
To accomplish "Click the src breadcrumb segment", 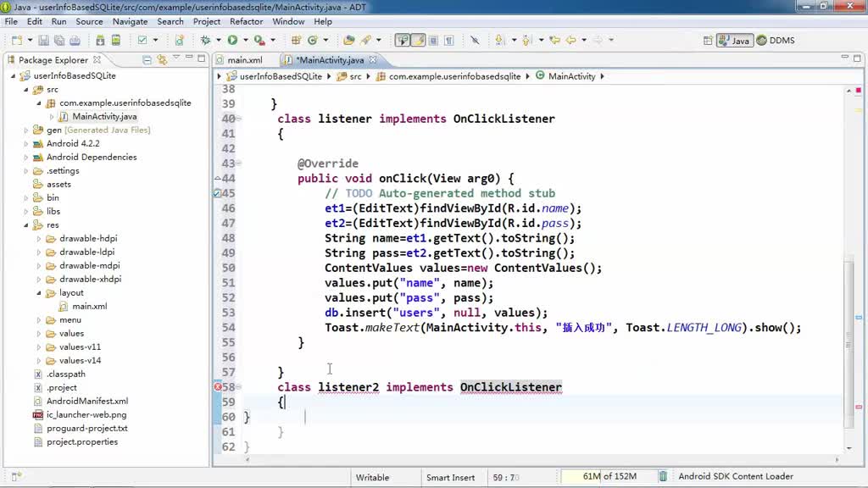I will pos(349,76).
